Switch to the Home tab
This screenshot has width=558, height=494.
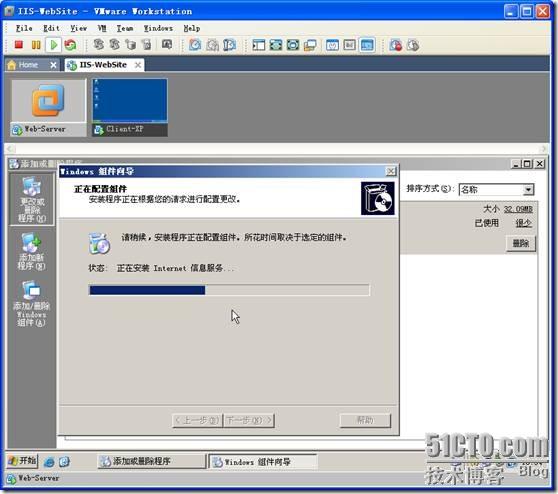coord(28,65)
